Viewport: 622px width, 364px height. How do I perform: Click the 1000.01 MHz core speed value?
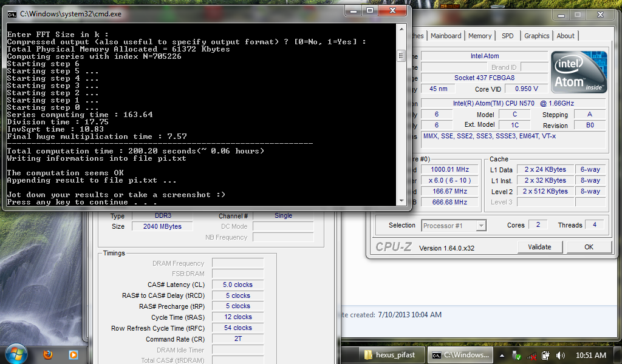pos(450,169)
